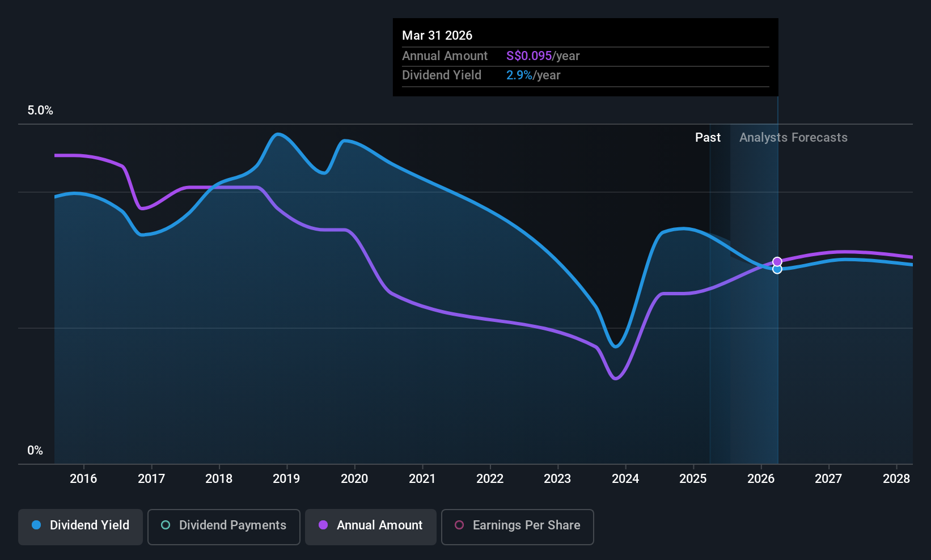Viewport: 931px width, 560px height.
Task: Click the 2023 x-axis label
Action: click(557, 478)
